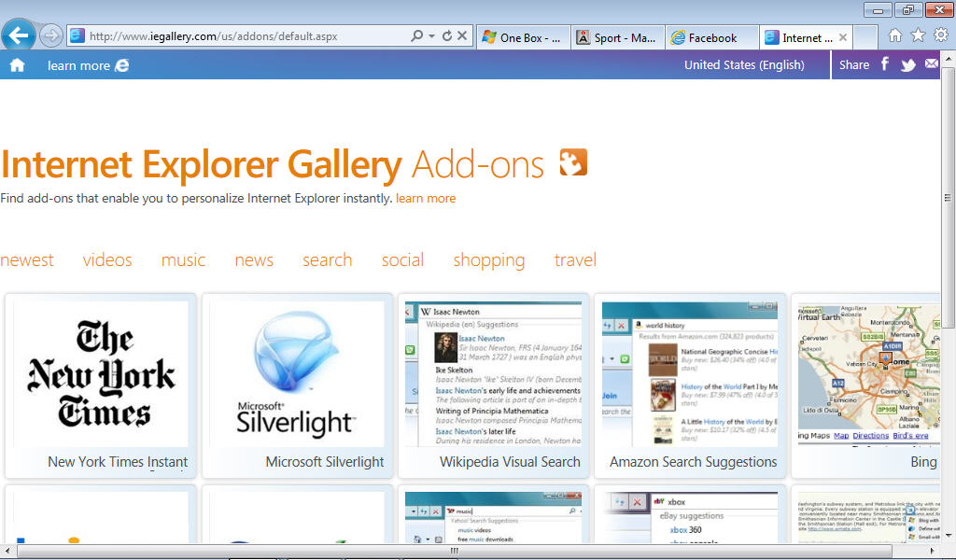Open the Isaac Newton Wikipedia preview thumbnail

(493, 373)
